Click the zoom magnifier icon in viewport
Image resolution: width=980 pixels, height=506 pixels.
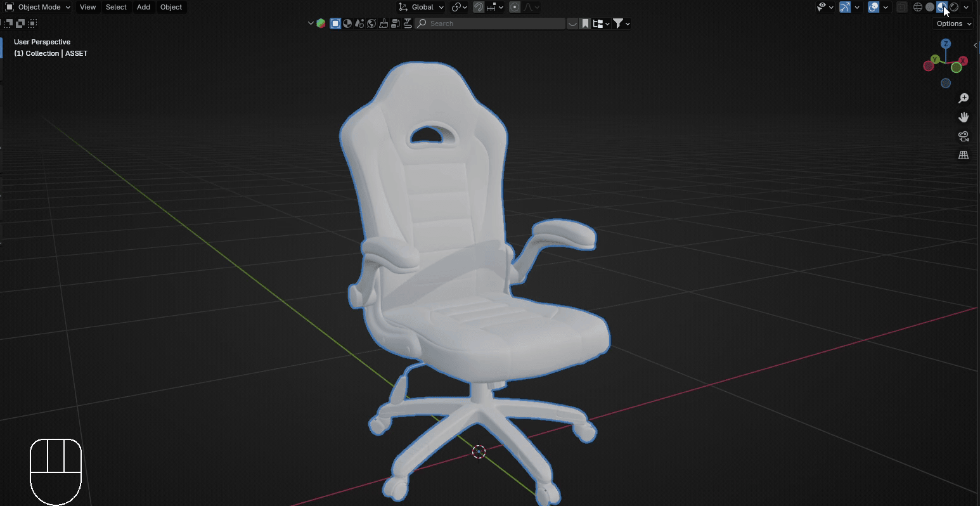click(x=964, y=98)
